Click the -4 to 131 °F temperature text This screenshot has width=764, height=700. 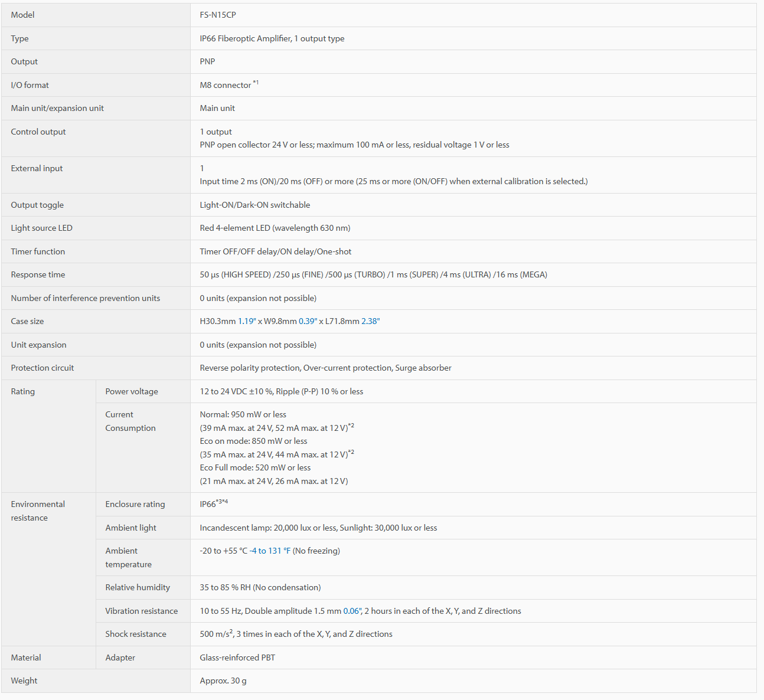point(270,551)
